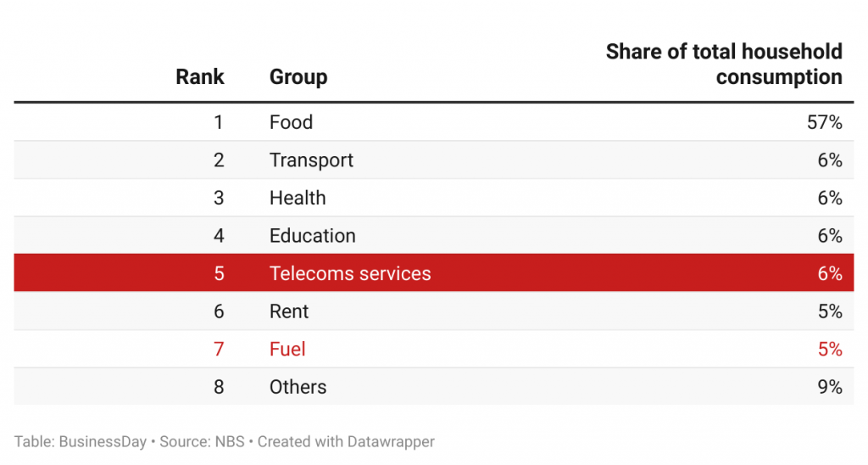Click rank number 1 in the table
868x465 pixels.
219,122
